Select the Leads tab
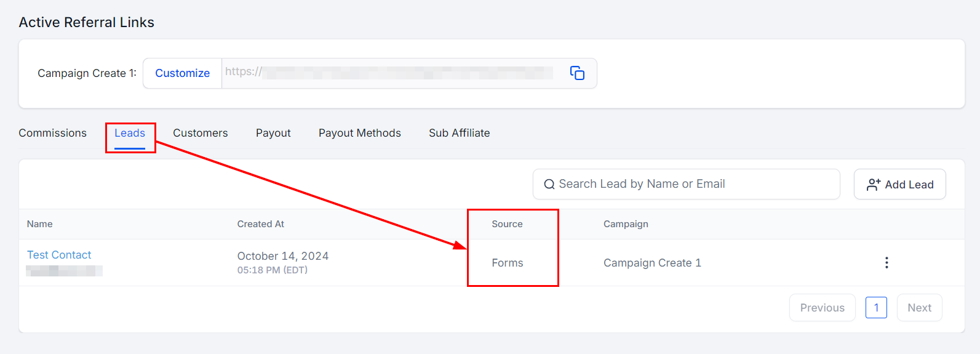Viewport: 980px width, 354px height. (x=130, y=133)
